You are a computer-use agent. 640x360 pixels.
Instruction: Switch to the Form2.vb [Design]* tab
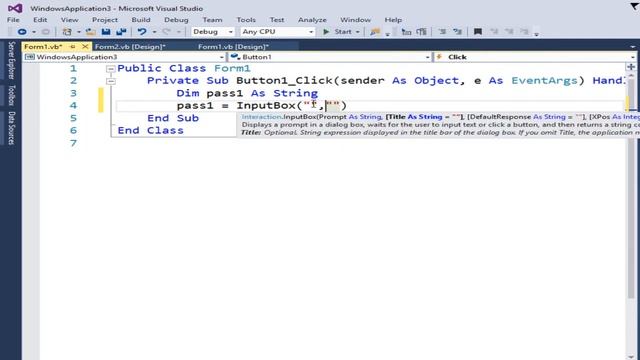[x=130, y=47]
